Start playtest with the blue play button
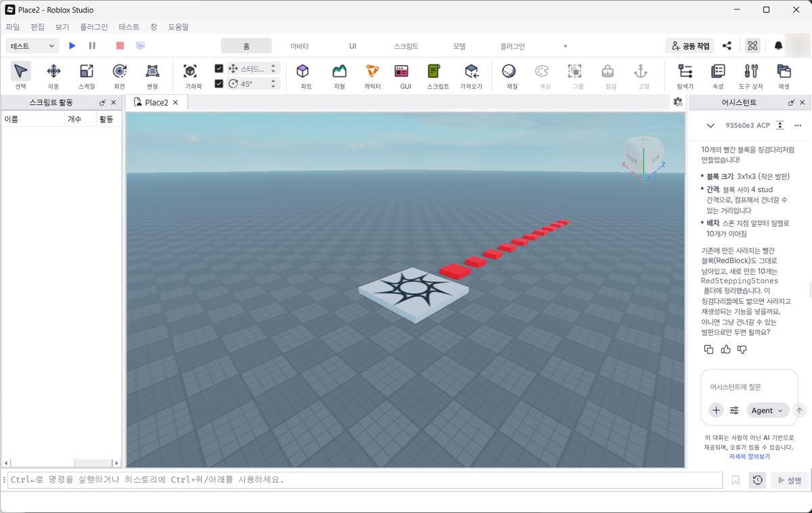This screenshot has width=812, height=513. (72, 45)
